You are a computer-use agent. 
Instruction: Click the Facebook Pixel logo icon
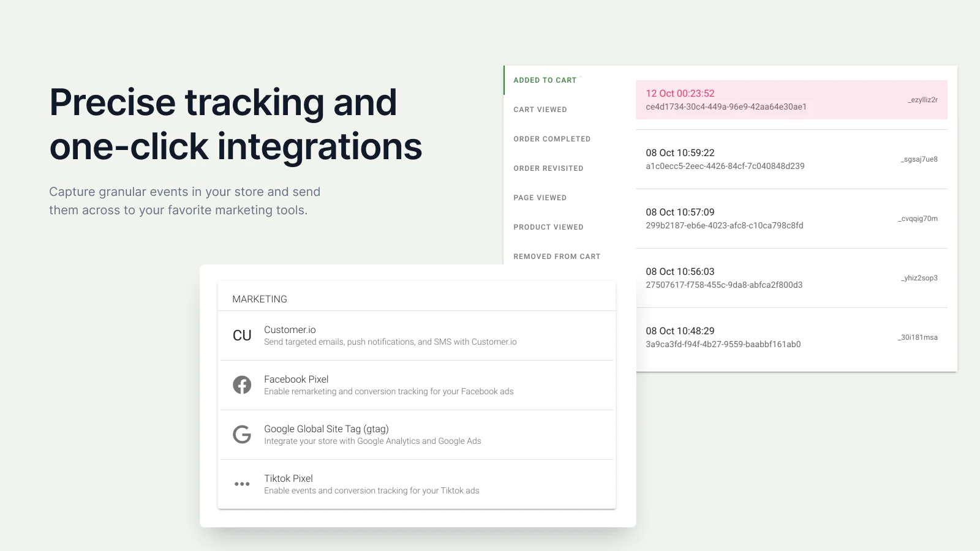242,385
